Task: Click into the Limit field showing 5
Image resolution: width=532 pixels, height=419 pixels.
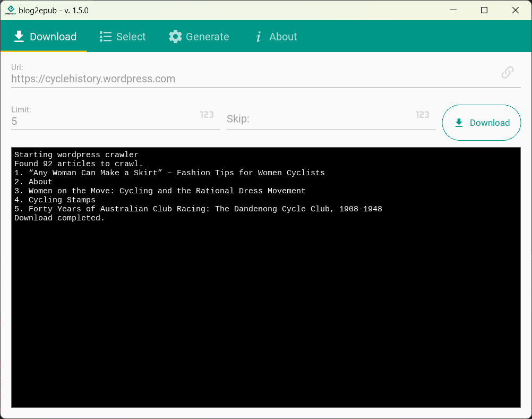Action: click(101, 121)
